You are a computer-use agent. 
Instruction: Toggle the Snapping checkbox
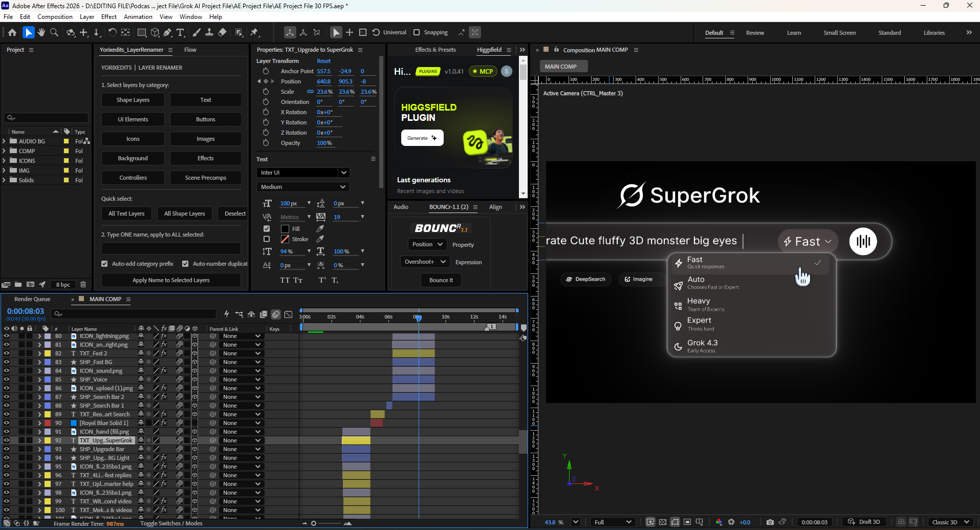[417, 32]
